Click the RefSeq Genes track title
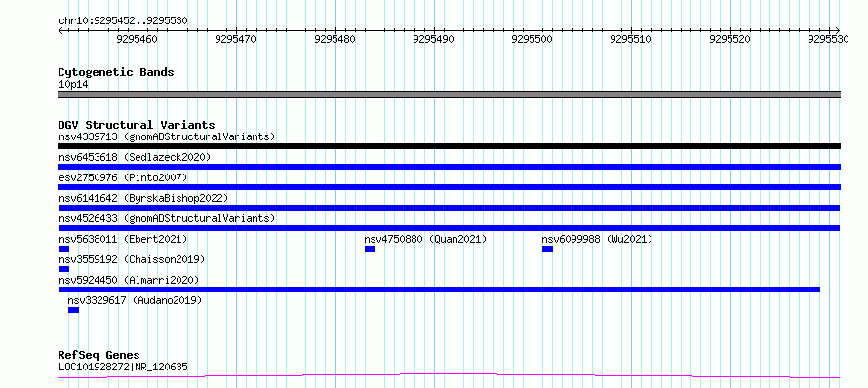Viewport: 868px width, 388px height. (x=99, y=356)
